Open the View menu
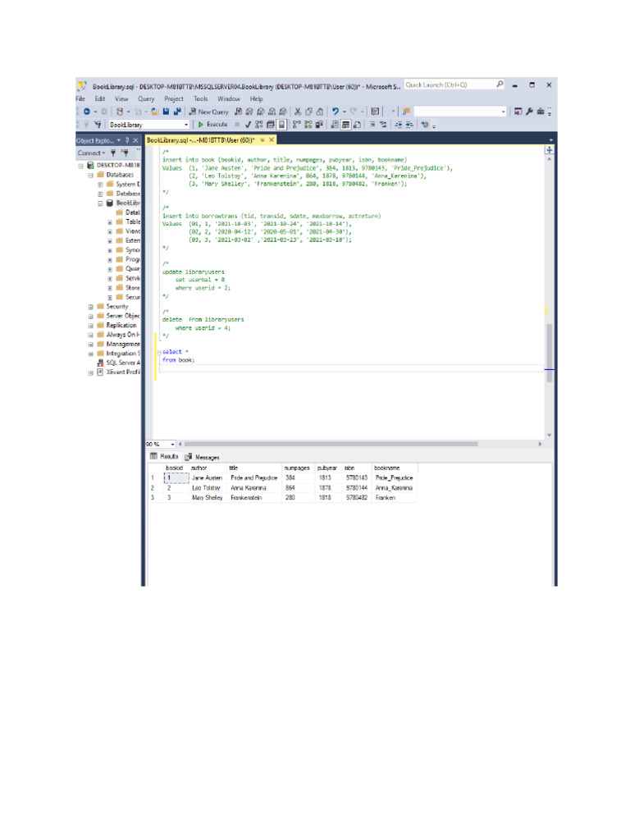 pos(121,98)
